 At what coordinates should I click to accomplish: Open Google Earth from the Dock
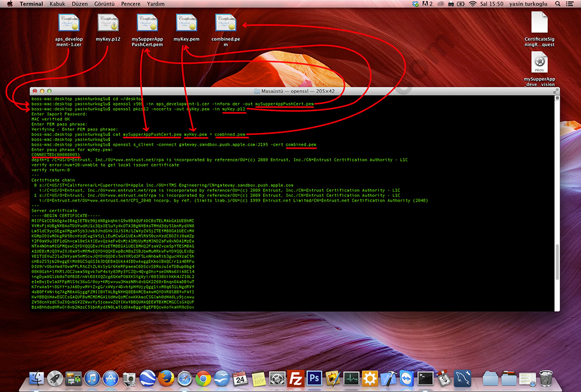click(x=148, y=378)
